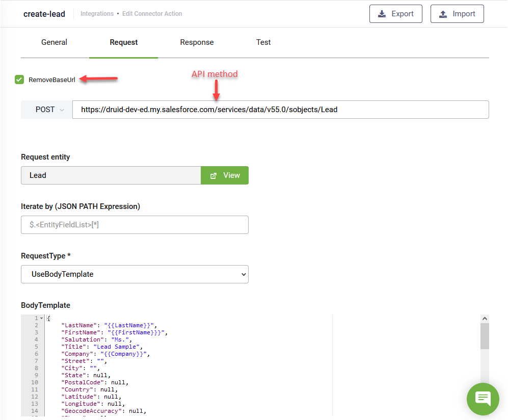
Task: Switch to the General tab
Action: (x=54, y=42)
